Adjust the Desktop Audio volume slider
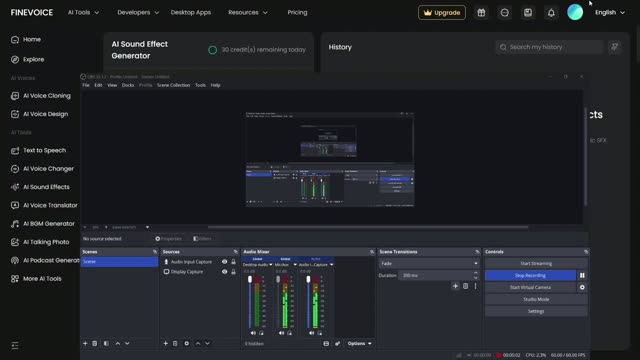Viewport: 640px width, 360px height. coord(250,302)
